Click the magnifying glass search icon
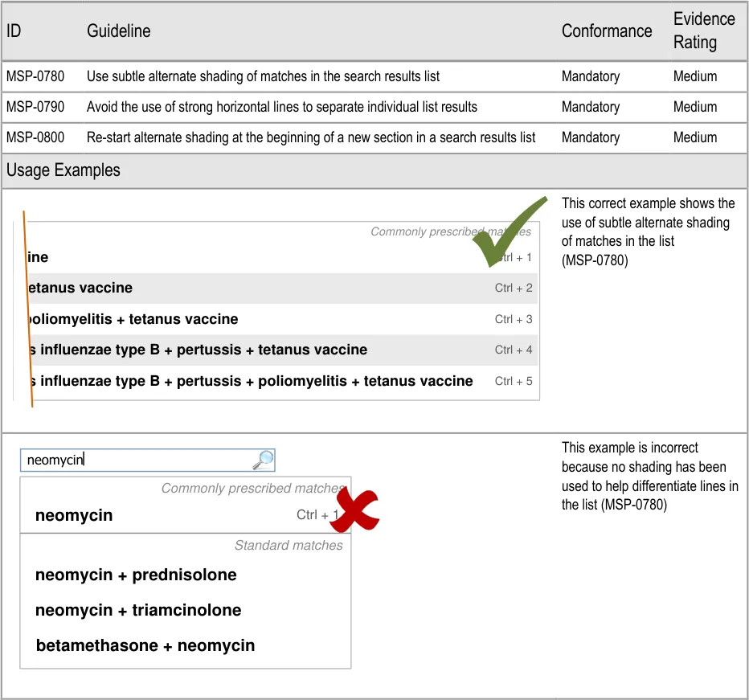 tap(263, 460)
